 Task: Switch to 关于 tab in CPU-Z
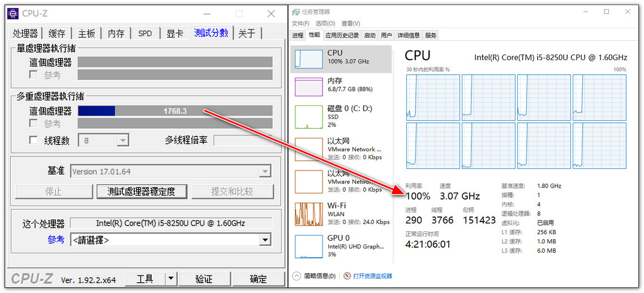pos(247,33)
